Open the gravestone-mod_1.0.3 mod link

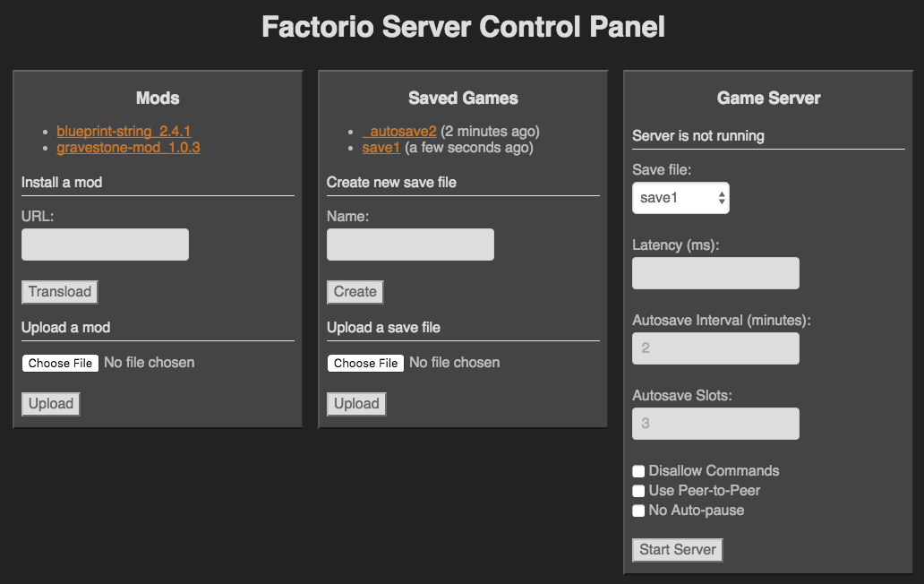pos(128,147)
